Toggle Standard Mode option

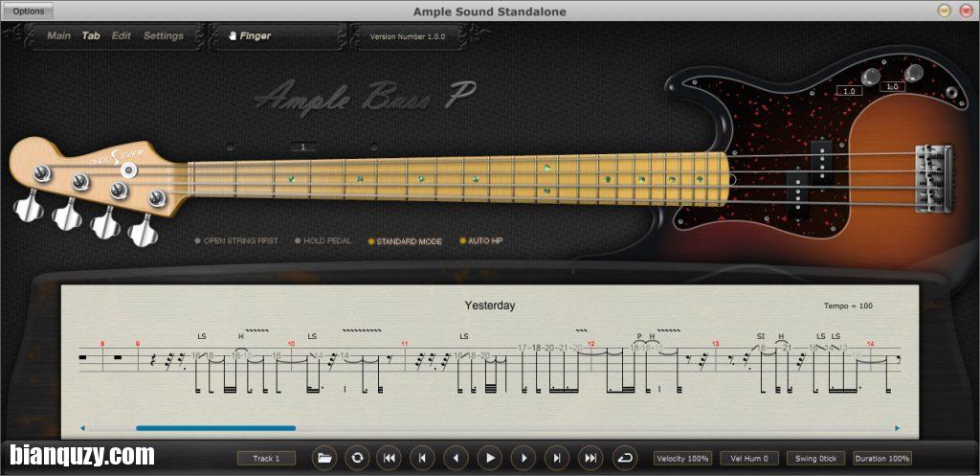[x=405, y=240]
